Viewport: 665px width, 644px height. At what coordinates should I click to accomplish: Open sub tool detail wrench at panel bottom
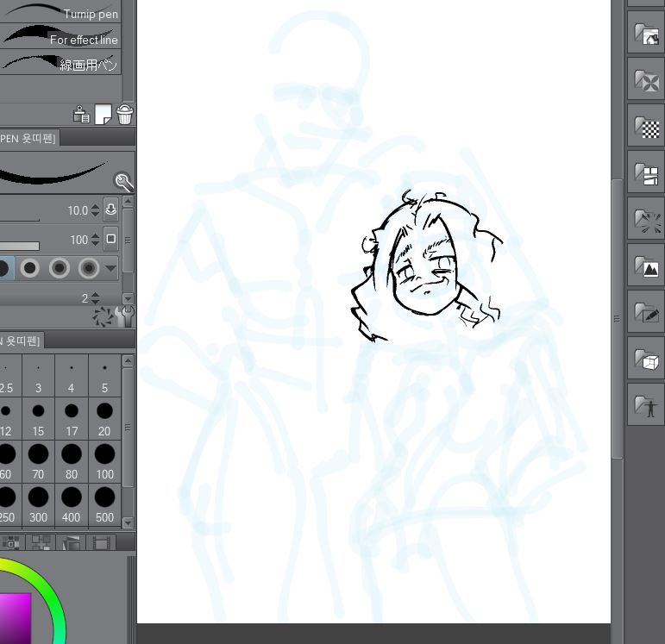pos(124,316)
